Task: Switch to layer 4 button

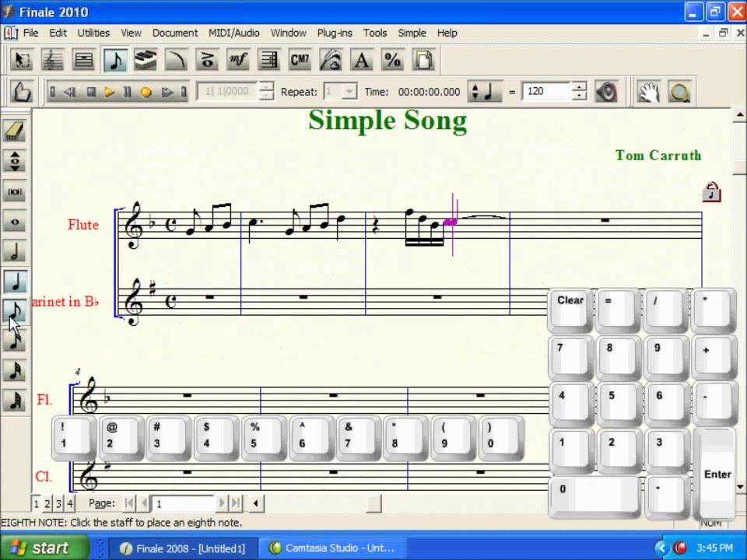Action: [x=69, y=503]
